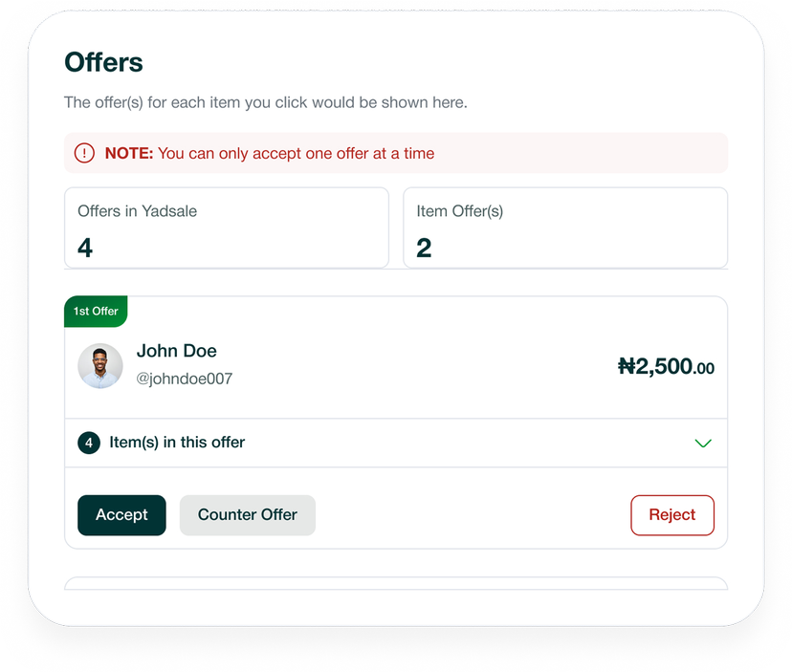This screenshot has height=672, width=792.
Task: Click John Doe's profile avatar
Action: click(x=100, y=365)
